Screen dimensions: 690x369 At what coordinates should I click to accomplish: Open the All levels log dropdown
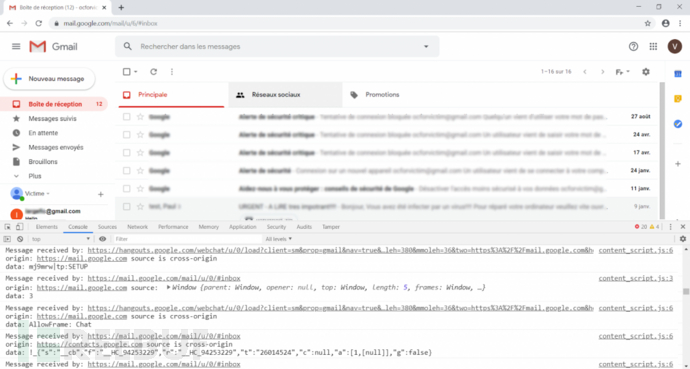click(279, 239)
